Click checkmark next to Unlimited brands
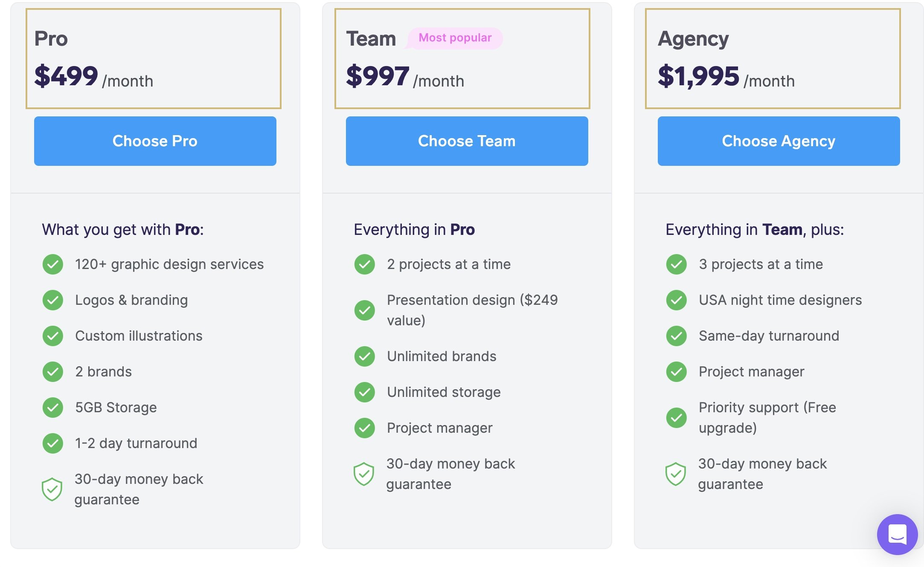Viewport: 924px width, 567px height. tap(365, 356)
